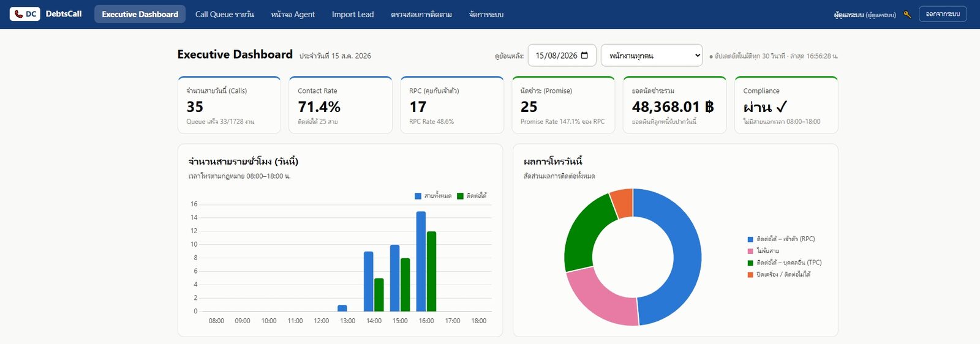980x344 pixels.
Task: Click the ผลการโทรวันนี้ chart title
Action: point(553,162)
